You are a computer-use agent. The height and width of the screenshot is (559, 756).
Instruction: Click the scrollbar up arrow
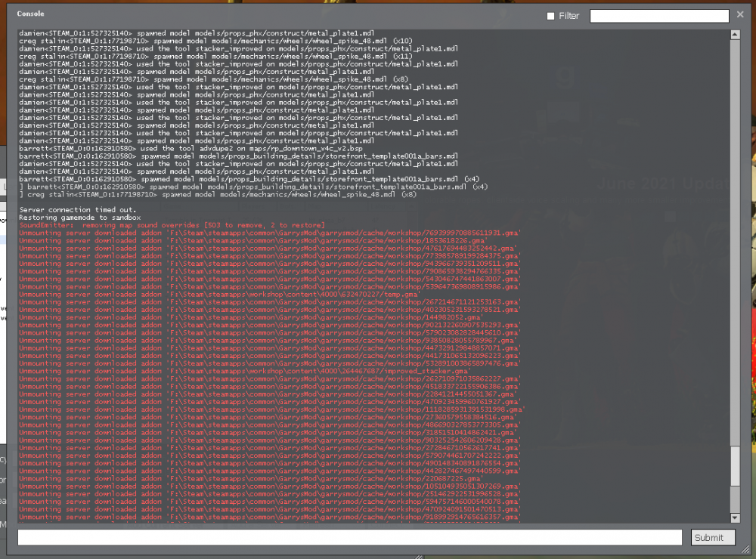(734, 32)
